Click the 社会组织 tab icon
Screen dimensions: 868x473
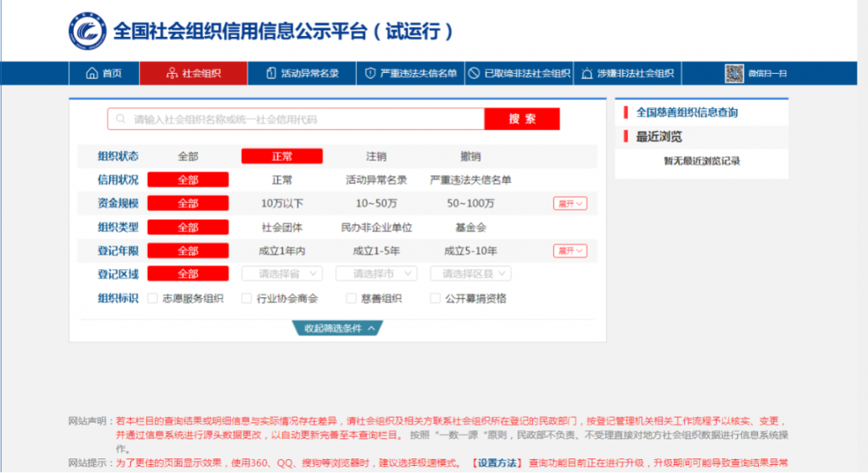pyautogui.click(x=171, y=74)
